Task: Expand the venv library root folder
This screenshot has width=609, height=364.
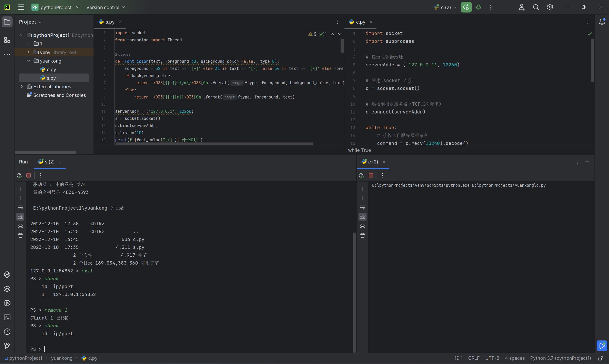Action: (x=29, y=52)
